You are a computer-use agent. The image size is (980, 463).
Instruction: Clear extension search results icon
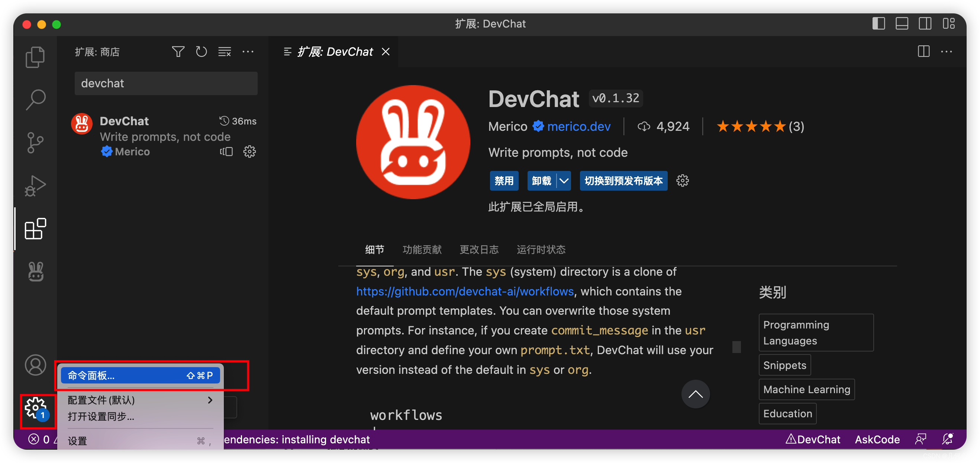[225, 52]
